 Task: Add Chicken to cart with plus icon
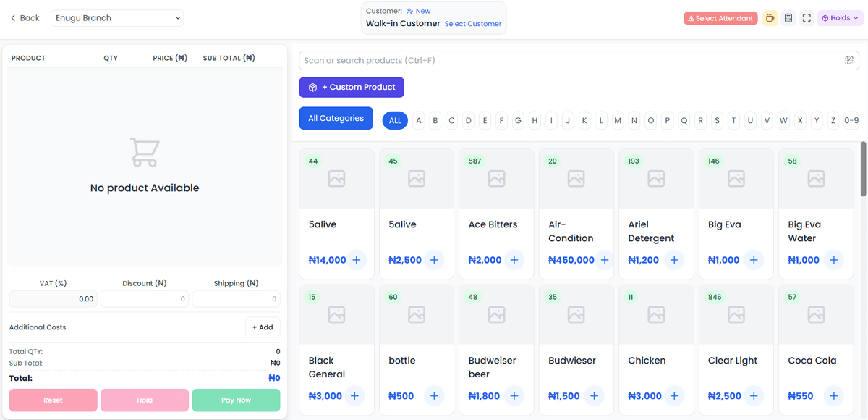(x=673, y=396)
